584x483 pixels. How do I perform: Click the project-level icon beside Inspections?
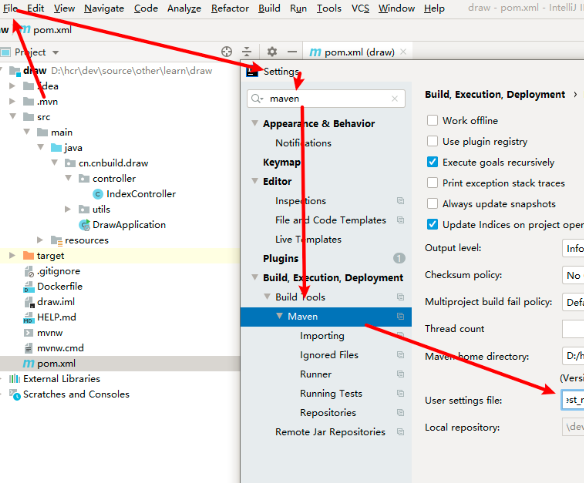pyautogui.click(x=400, y=201)
